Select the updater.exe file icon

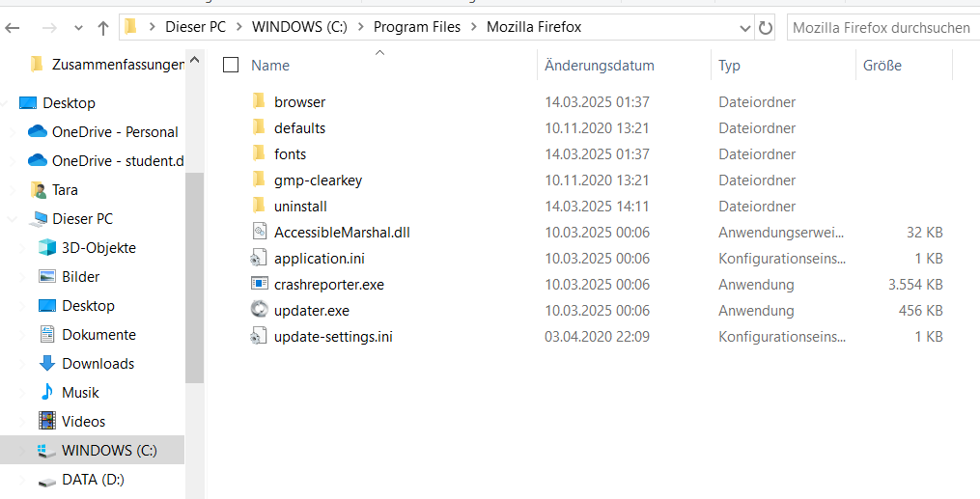259,311
